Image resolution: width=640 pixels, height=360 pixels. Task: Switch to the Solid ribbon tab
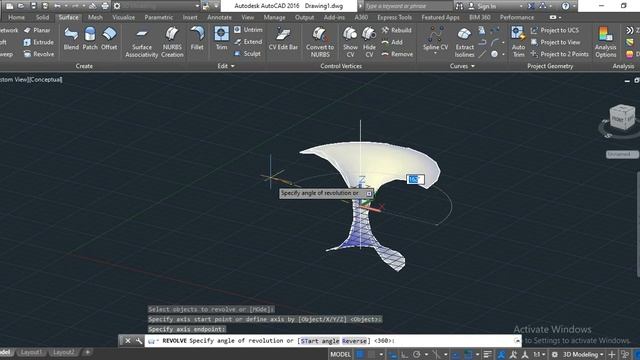[x=42, y=17]
